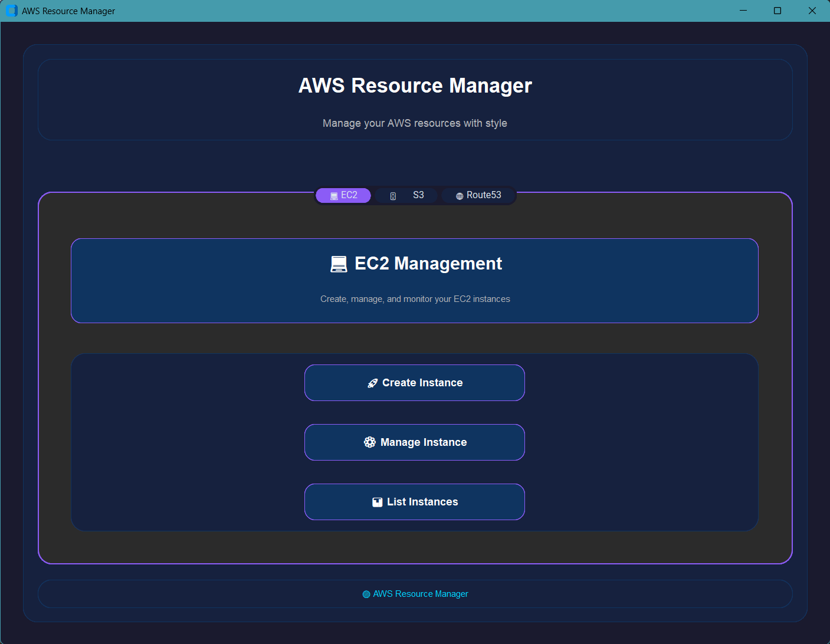Click the List Instances button

click(415, 501)
